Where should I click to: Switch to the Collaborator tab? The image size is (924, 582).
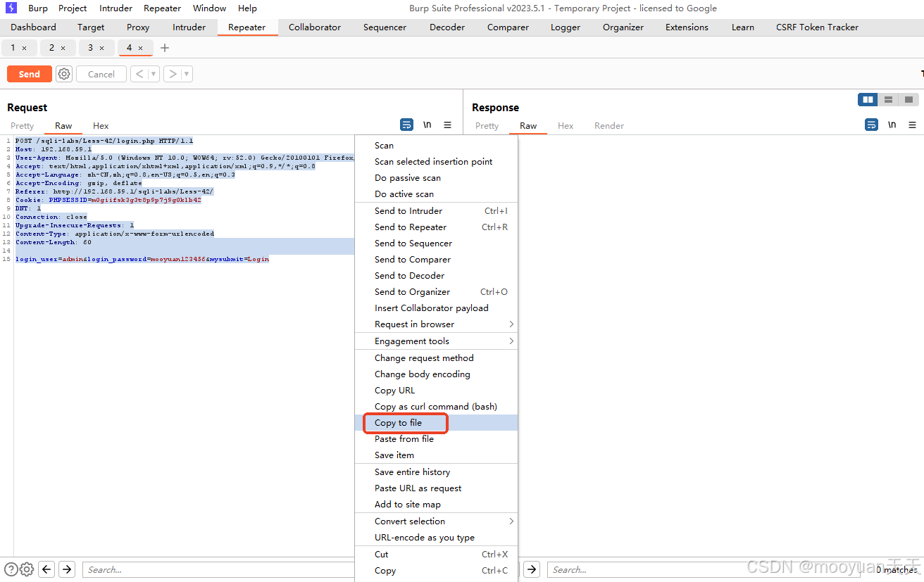coord(315,27)
